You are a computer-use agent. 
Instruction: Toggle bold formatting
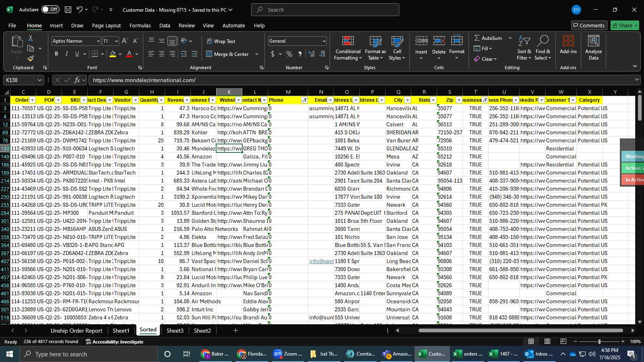pyautogui.click(x=56, y=54)
